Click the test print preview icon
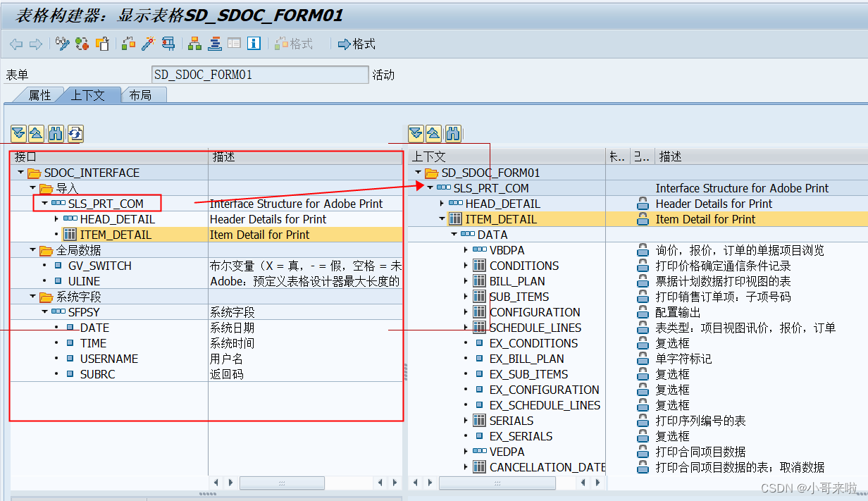 168,44
